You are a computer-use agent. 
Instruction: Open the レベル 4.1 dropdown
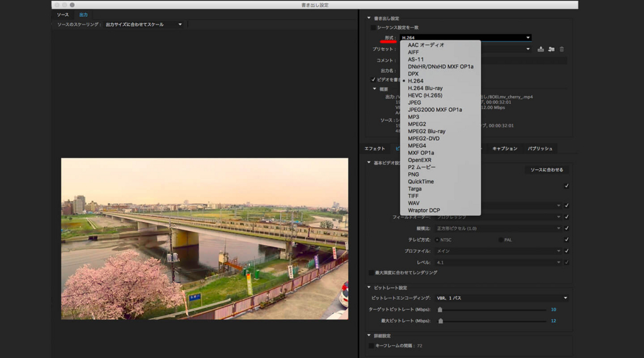[x=498, y=262]
